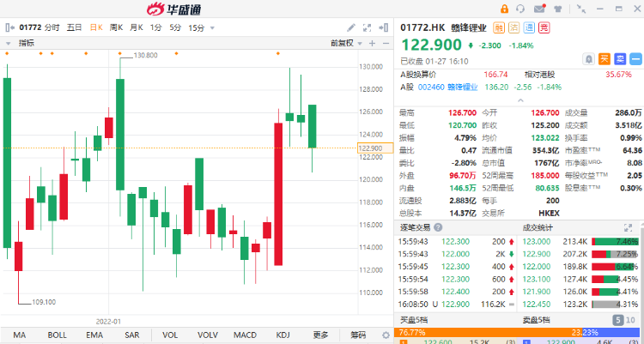Click stock code 01772.HK header

click(x=422, y=27)
